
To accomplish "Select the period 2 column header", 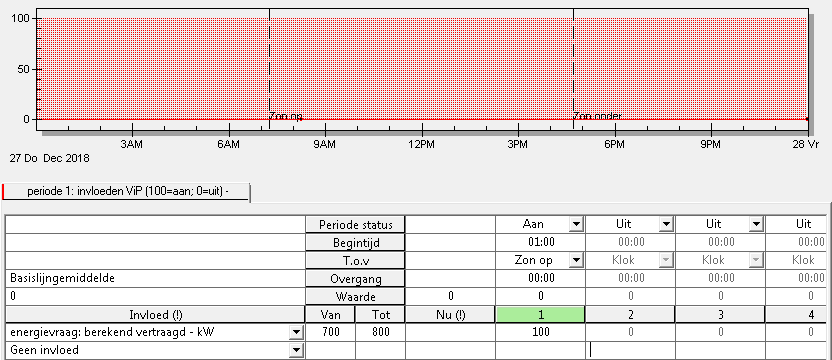I will (x=630, y=315).
